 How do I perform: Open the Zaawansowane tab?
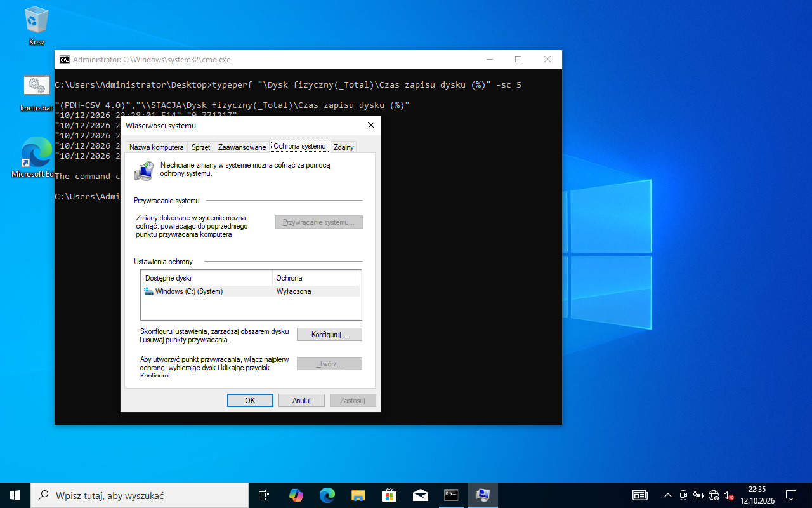pos(242,147)
